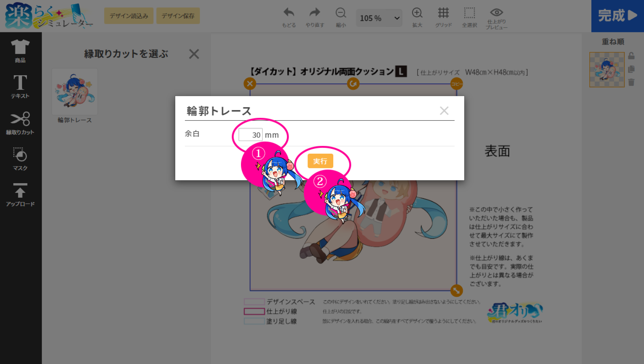Click the デザイン読込み button
Image resolution: width=644 pixels, height=364 pixels.
tap(129, 16)
